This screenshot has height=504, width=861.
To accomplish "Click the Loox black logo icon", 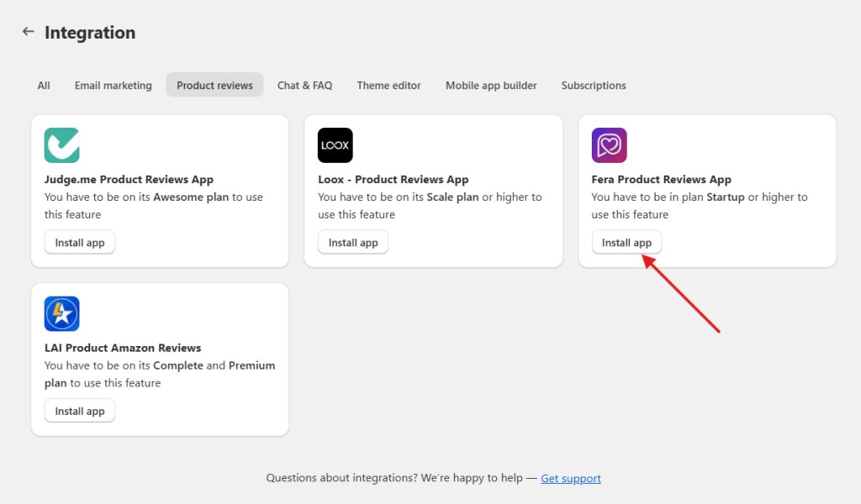I will click(335, 145).
